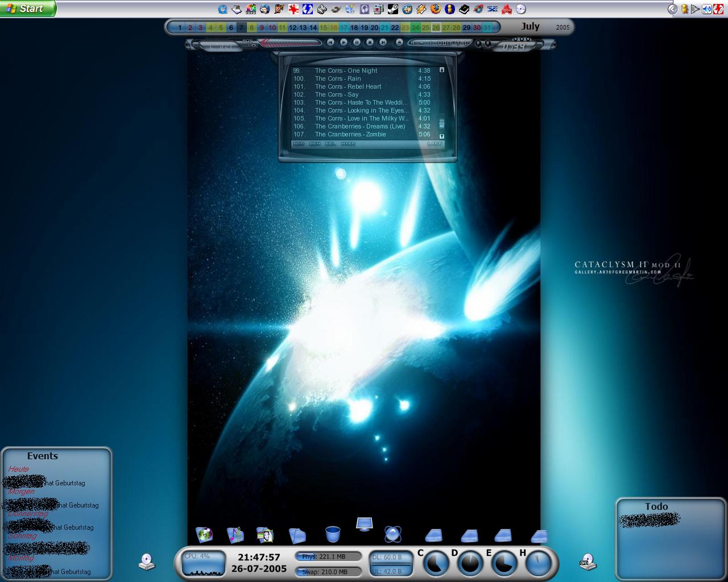Select Looking in The Eyes track
The width and height of the screenshot is (728, 582).
[362, 110]
